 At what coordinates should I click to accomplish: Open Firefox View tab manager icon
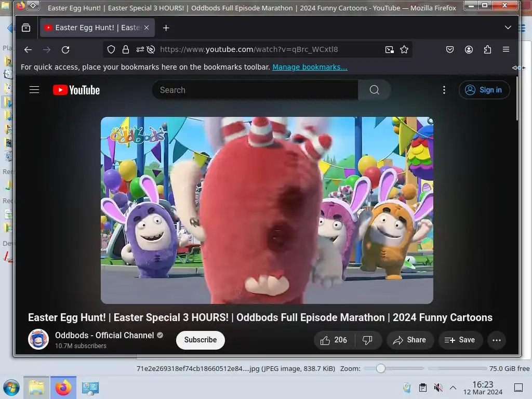26,28
